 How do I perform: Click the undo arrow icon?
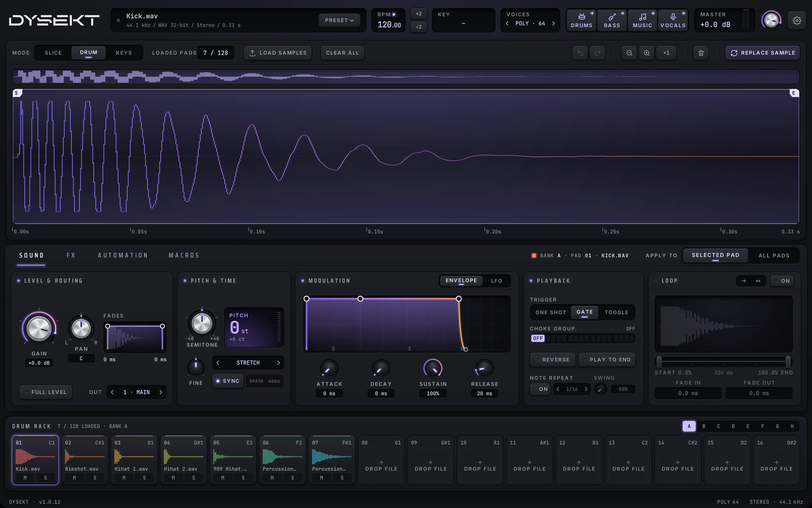click(580, 53)
